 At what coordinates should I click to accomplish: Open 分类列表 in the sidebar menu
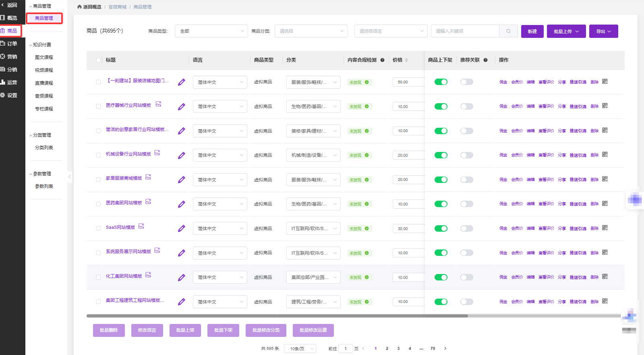pos(44,147)
